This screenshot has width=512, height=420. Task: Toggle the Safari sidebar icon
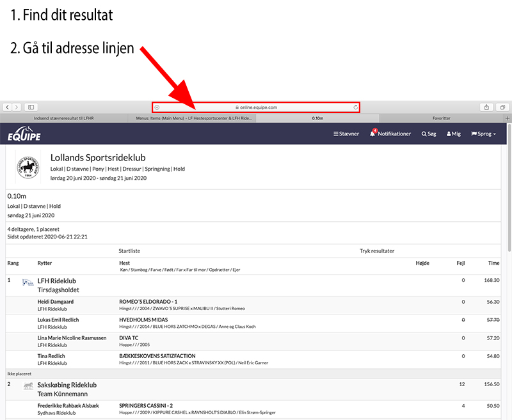(31, 107)
